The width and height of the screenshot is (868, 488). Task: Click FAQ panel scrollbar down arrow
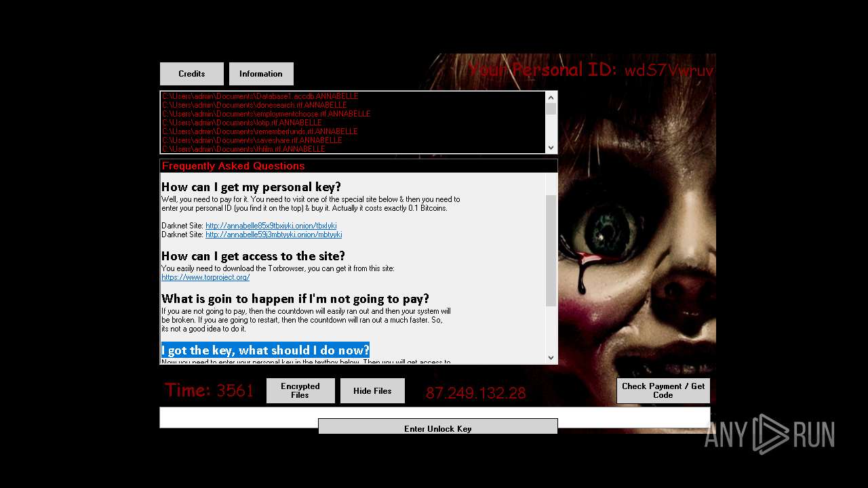tap(551, 358)
